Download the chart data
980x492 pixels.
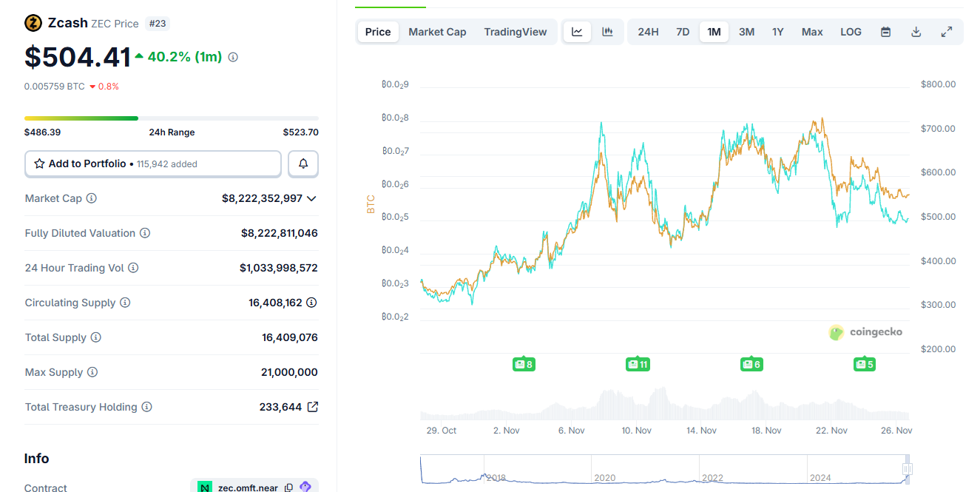click(916, 31)
